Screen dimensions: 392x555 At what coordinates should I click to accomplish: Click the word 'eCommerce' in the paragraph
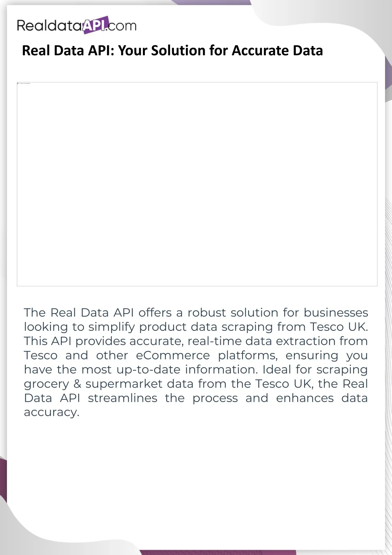[173, 355]
